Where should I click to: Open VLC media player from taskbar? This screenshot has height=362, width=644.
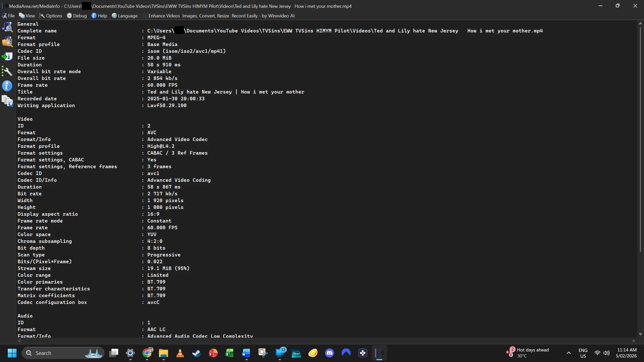pyautogui.click(x=180, y=353)
